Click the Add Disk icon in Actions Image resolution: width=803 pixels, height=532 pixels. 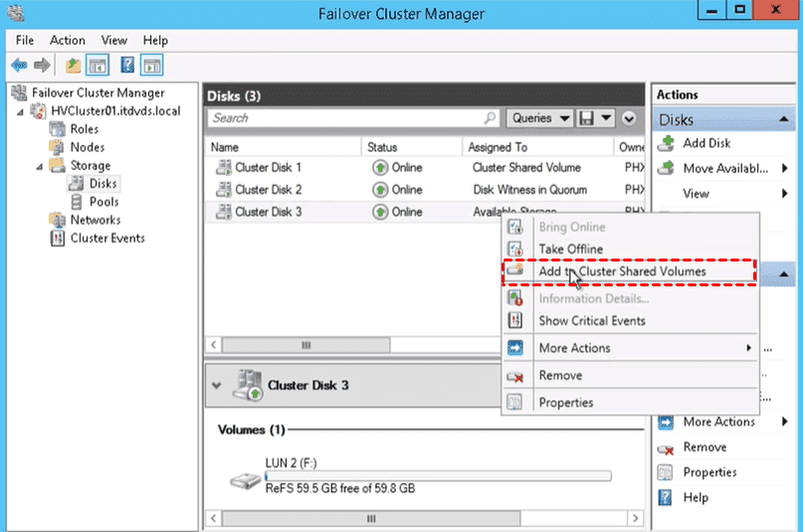coord(666,144)
